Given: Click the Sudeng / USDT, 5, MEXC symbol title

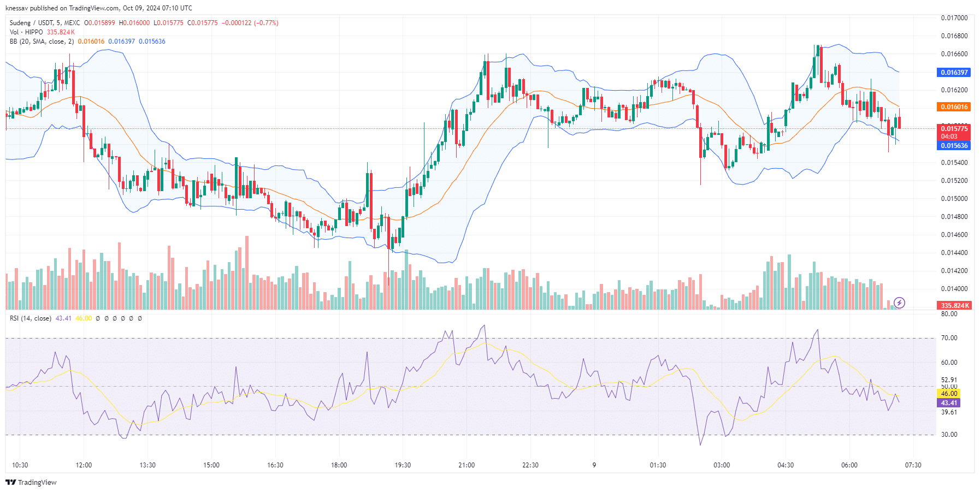Looking at the screenshot, I should (x=45, y=23).
